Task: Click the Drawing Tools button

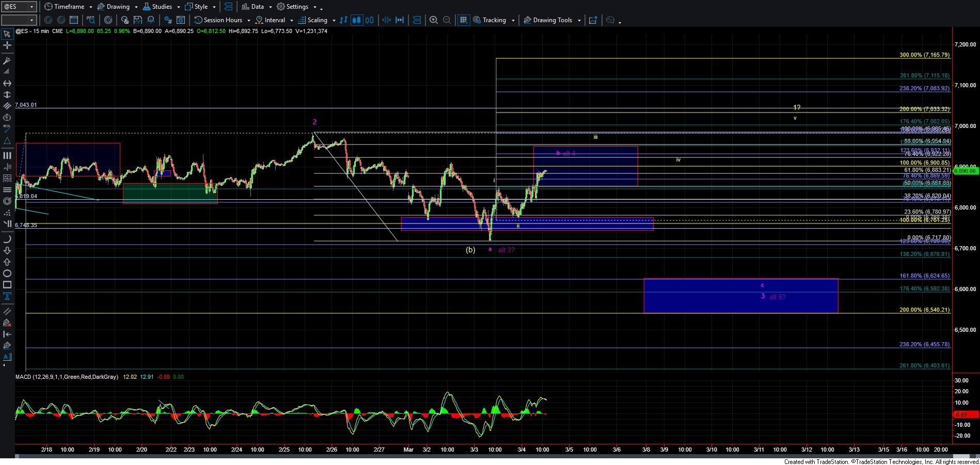Action: click(552, 20)
